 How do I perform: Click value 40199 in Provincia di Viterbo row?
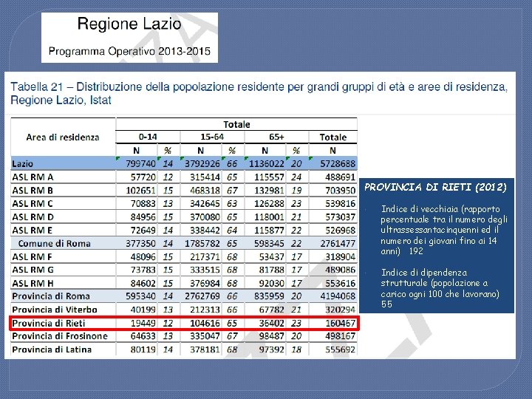pyautogui.click(x=143, y=310)
